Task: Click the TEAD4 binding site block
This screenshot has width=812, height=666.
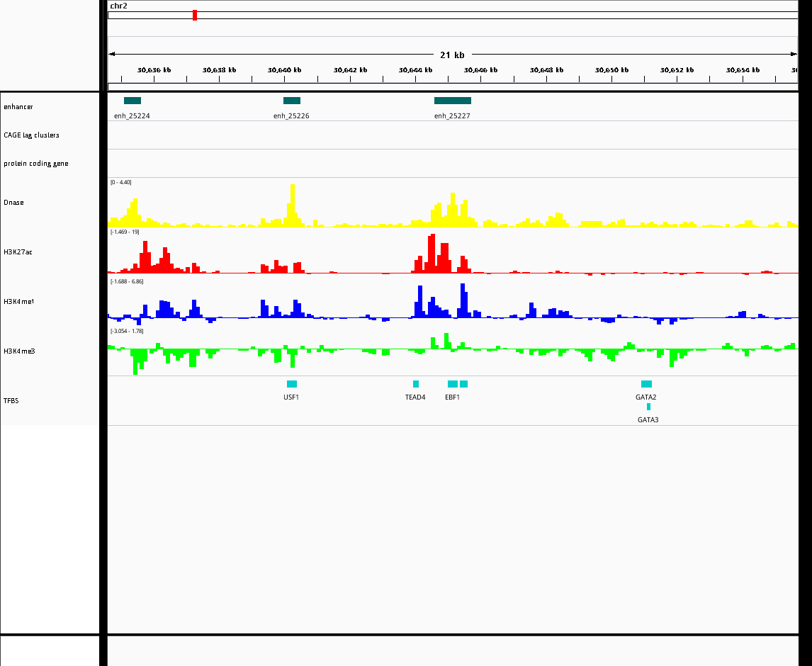Action: coord(416,384)
